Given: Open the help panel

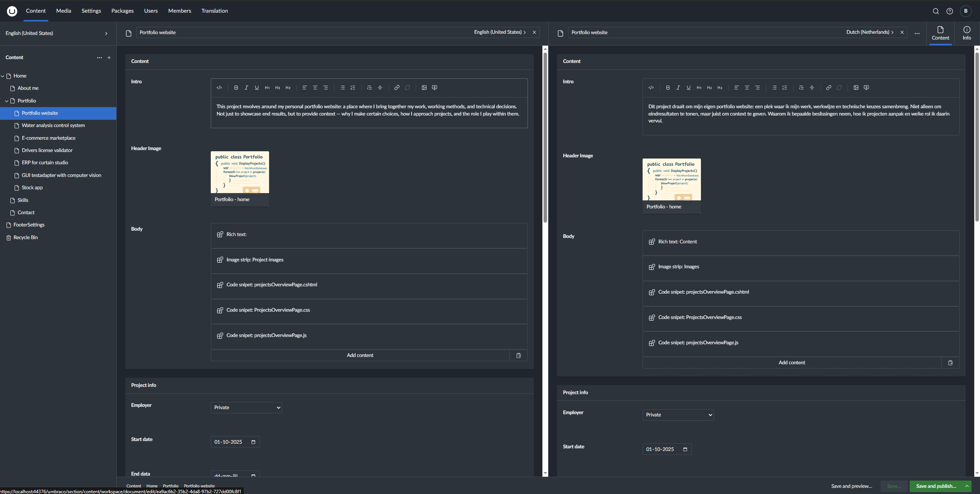Looking at the screenshot, I should click(x=950, y=11).
